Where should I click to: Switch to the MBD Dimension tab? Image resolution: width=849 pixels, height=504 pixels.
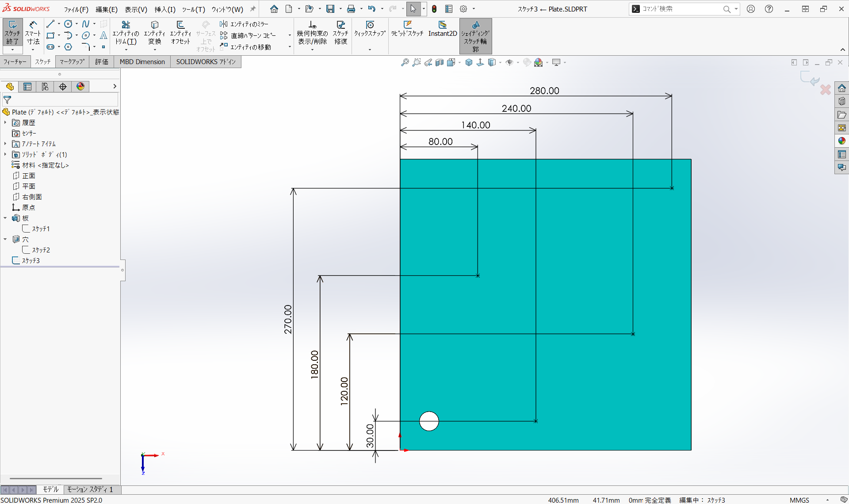pyautogui.click(x=142, y=62)
